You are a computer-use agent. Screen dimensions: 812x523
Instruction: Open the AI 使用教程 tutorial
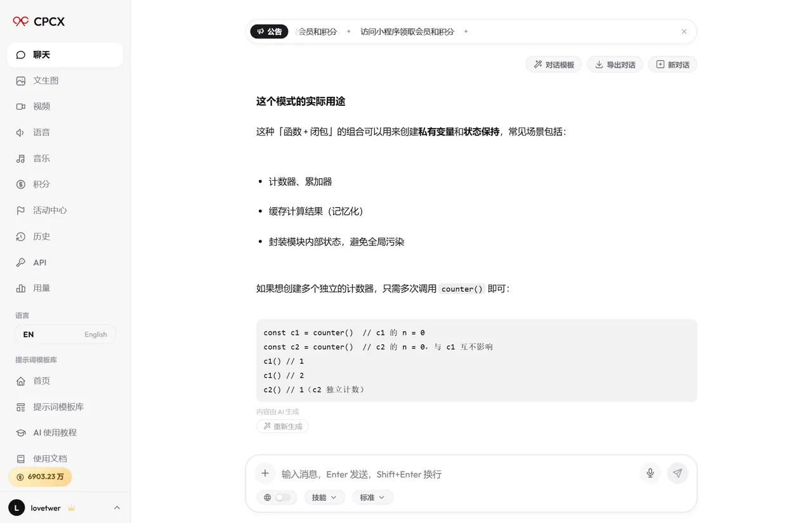[x=65, y=433]
